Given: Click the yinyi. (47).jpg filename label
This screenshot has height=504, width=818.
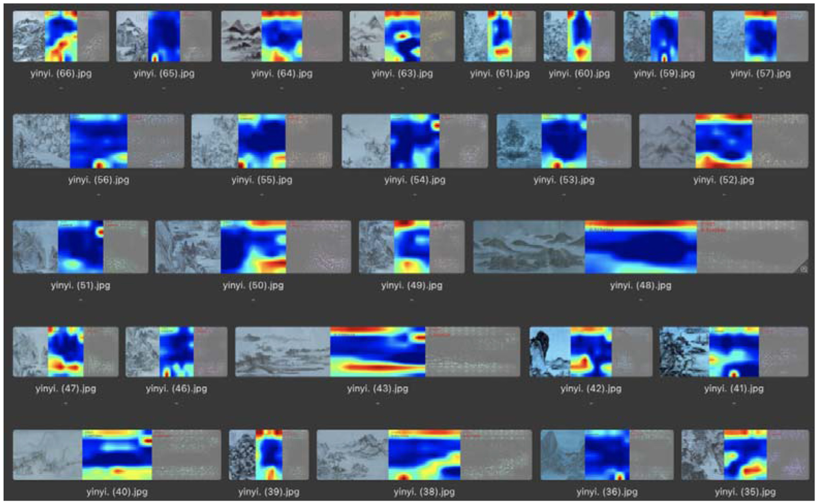Looking at the screenshot, I should [x=66, y=389].
